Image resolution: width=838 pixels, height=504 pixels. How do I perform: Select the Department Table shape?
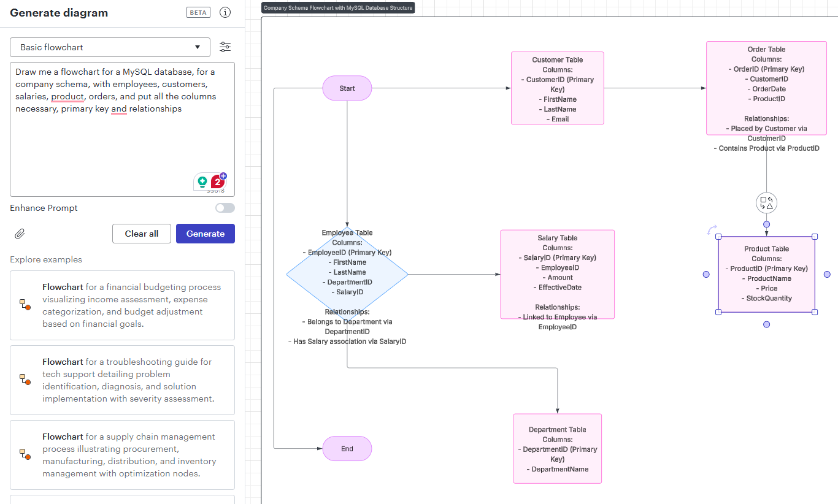(558, 449)
